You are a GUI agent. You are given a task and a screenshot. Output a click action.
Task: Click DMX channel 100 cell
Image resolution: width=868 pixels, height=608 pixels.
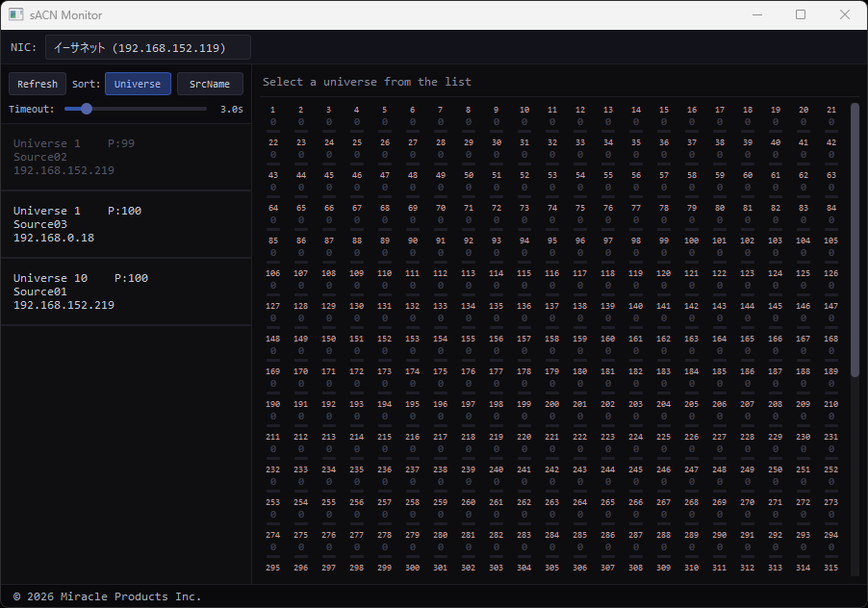tap(692, 247)
